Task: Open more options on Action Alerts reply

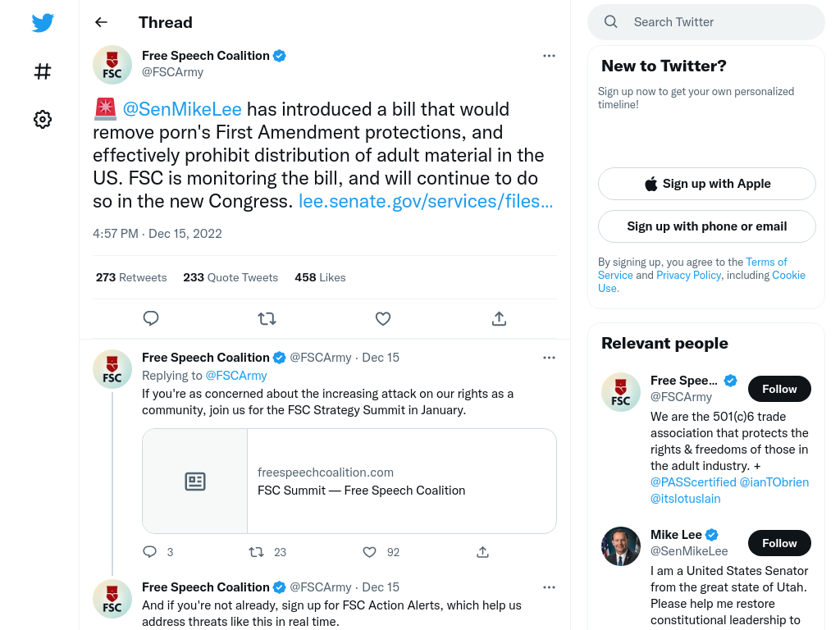Action: tap(549, 587)
